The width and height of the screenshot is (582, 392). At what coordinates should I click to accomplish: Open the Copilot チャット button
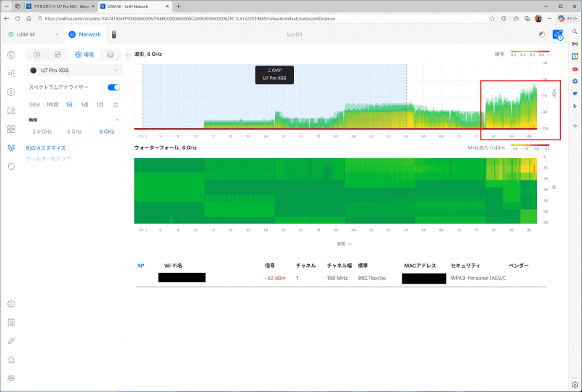click(567, 19)
